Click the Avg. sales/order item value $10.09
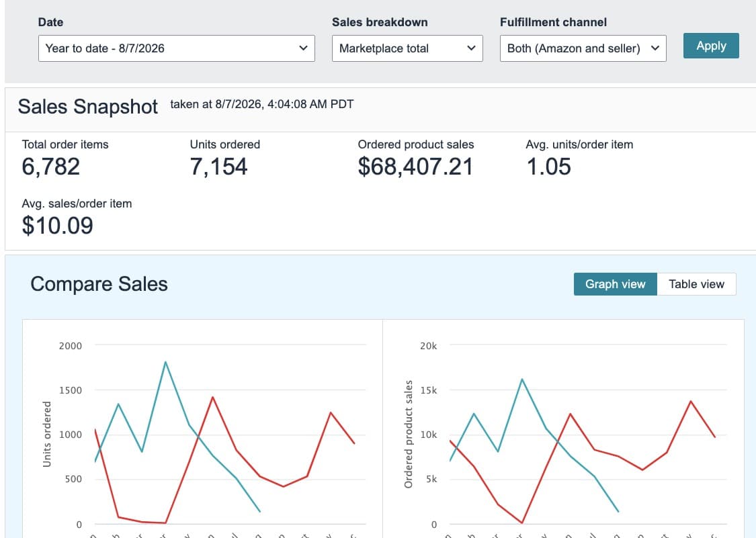 click(x=57, y=226)
